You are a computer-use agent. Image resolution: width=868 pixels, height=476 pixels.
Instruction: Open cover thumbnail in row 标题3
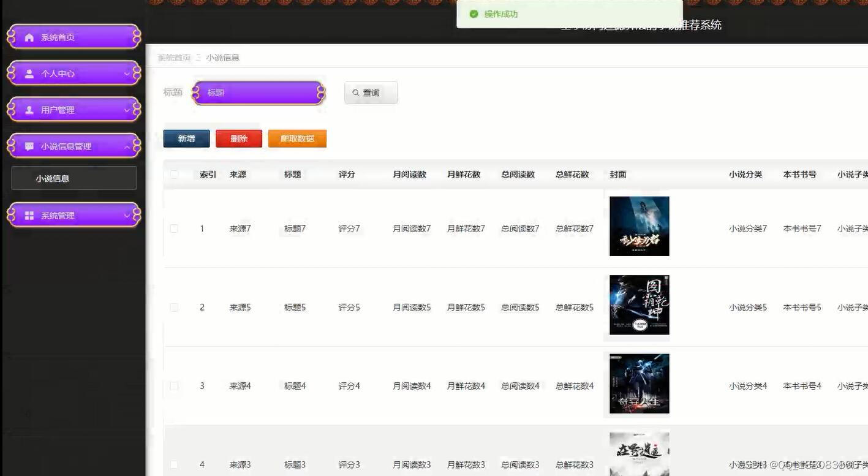(640, 454)
